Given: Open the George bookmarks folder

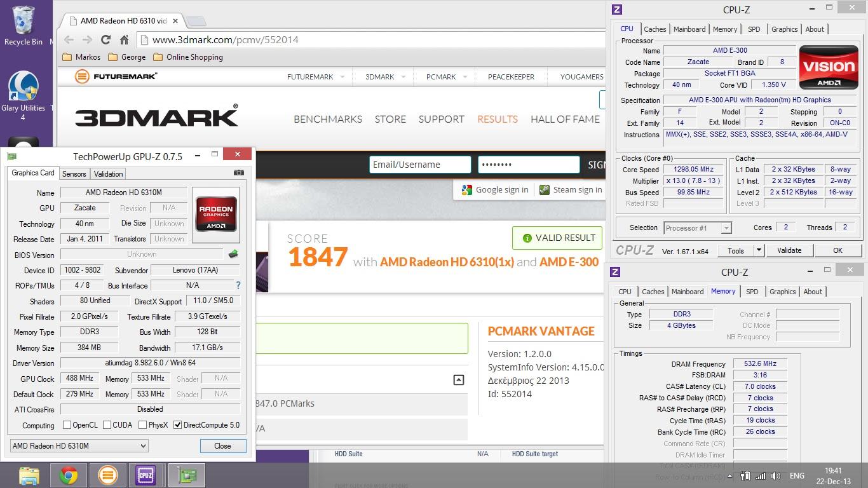Looking at the screenshot, I should tap(127, 57).
